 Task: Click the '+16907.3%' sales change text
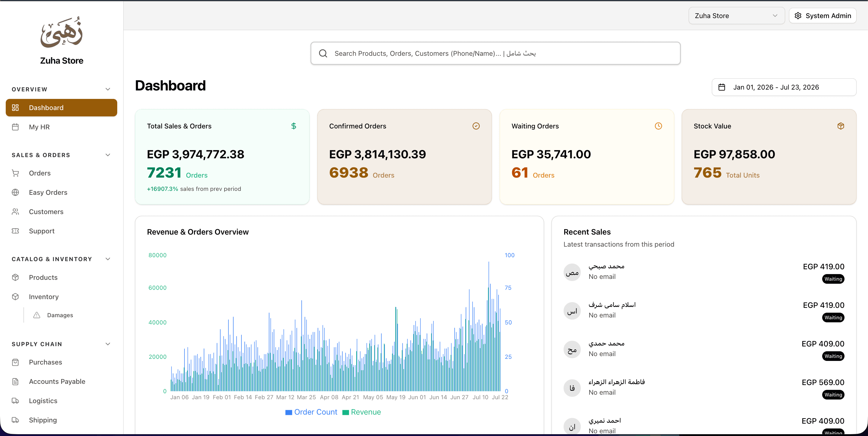click(162, 189)
